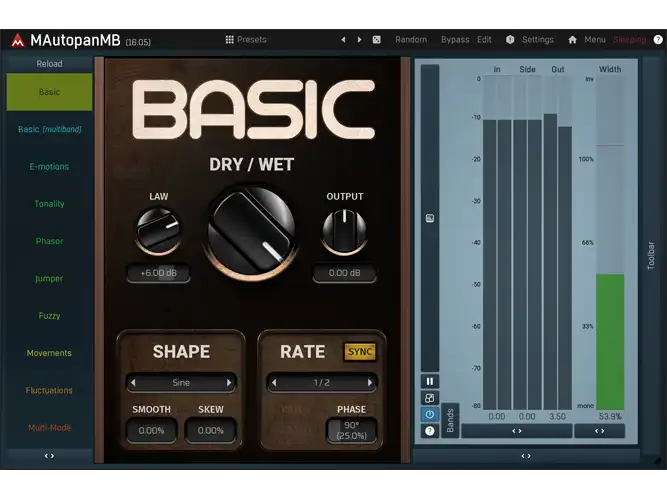Click the meter help question mark icon

click(430, 431)
